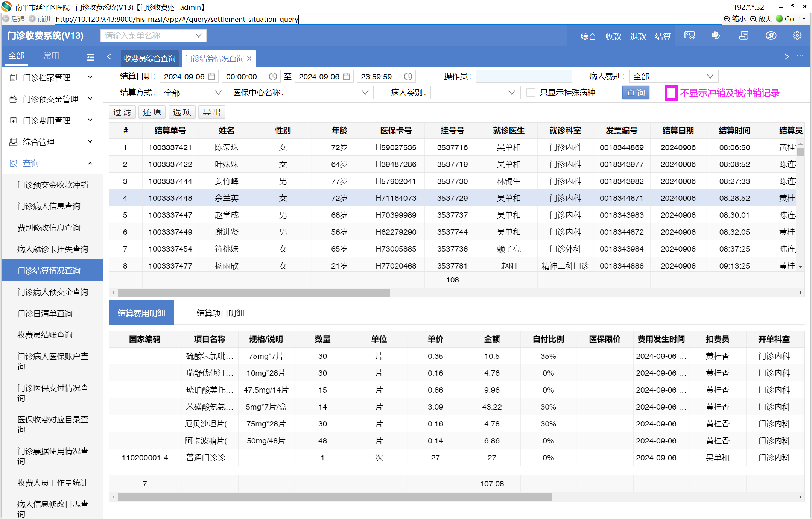Open 病人费别 dropdown
Screen dimensions: 812x519
pyautogui.click(x=673, y=77)
